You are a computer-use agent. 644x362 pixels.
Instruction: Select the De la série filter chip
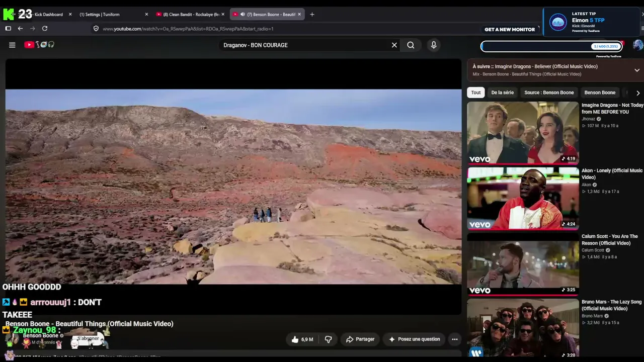pyautogui.click(x=503, y=93)
